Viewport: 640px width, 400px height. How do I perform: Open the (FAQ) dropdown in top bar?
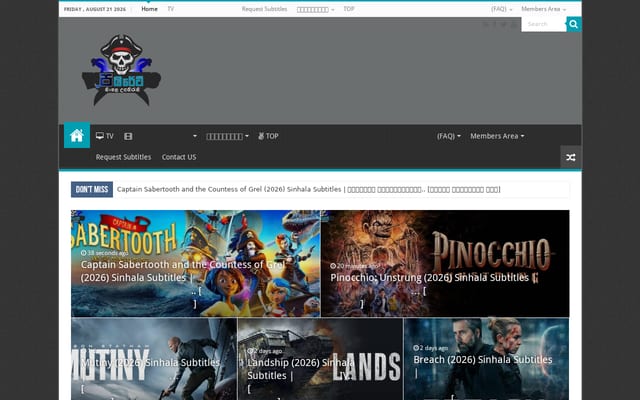tap(502, 9)
